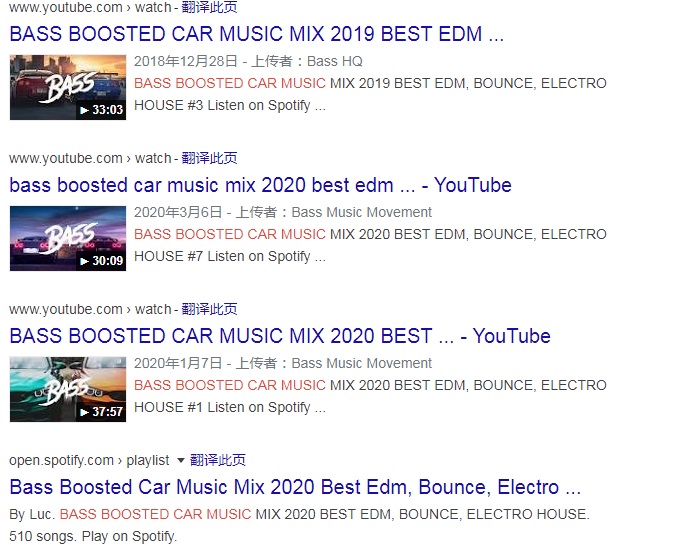Image resolution: width=694 pixels, height=545 pixels.
Task: Expand the dropdown arrow beside open.spotify.com playlist
Action: 181,460
